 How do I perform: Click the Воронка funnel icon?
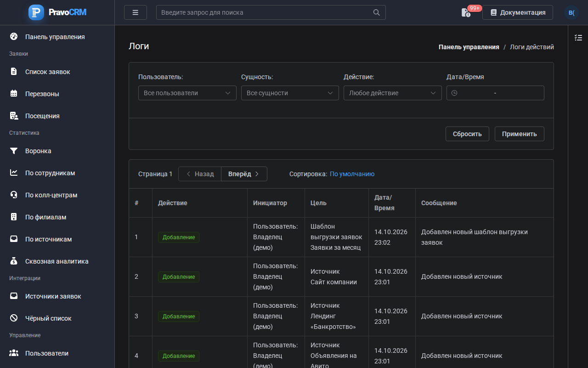point(14,151)
